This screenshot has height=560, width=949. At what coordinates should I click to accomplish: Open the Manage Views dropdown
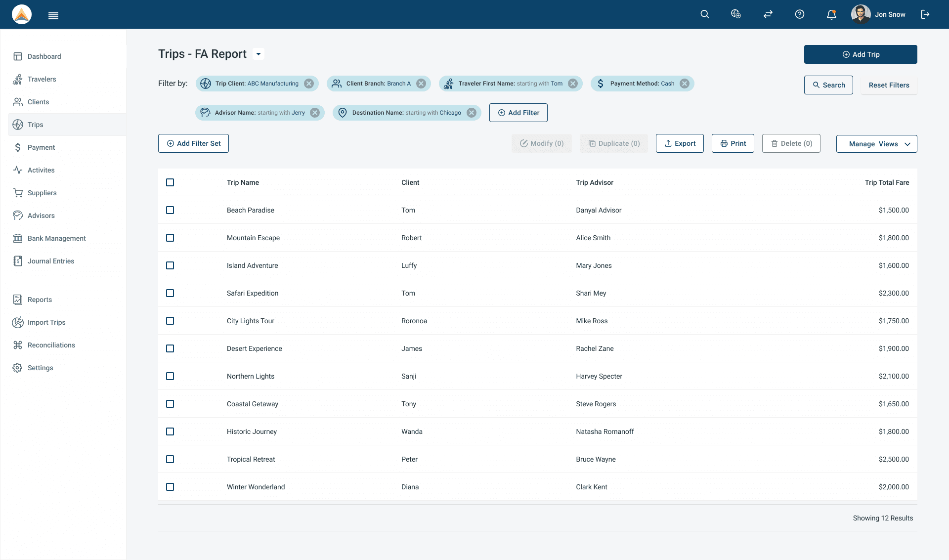(876, 144)
